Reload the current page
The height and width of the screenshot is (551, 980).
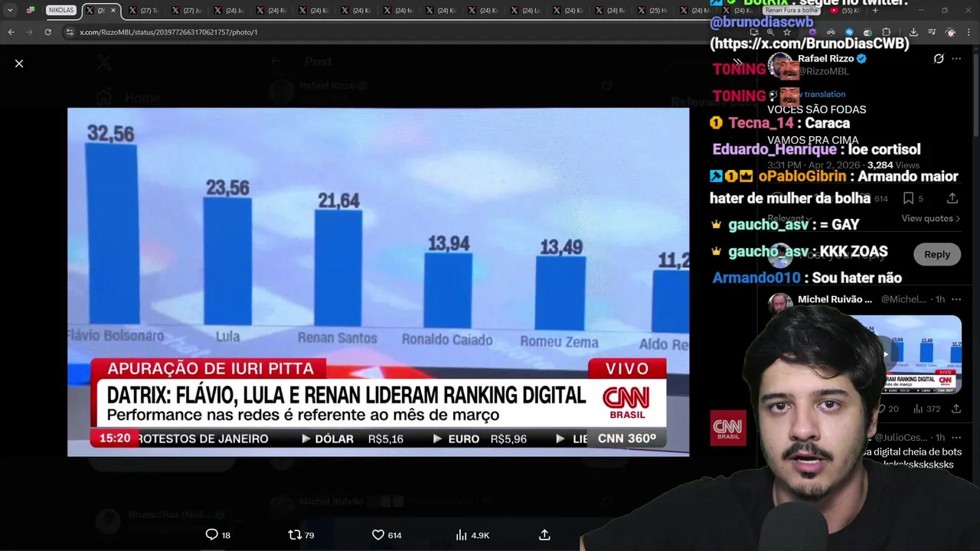47,32
